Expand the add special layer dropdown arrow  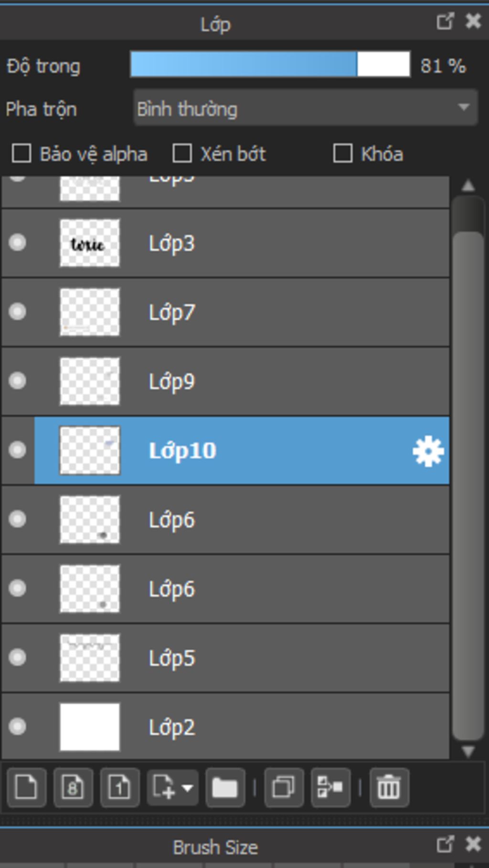click(x=188, y=788)
